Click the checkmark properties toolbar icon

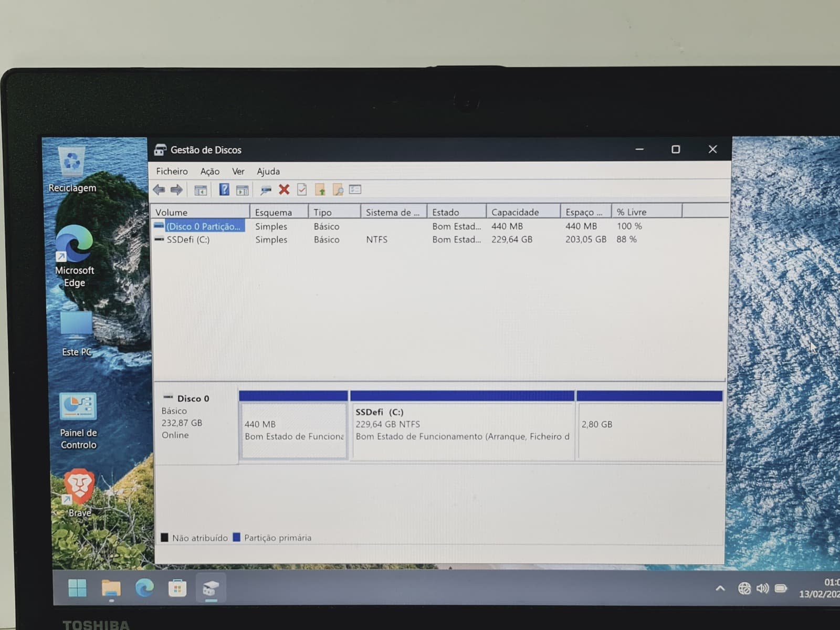pyautogui.click(x=302, y=190)
